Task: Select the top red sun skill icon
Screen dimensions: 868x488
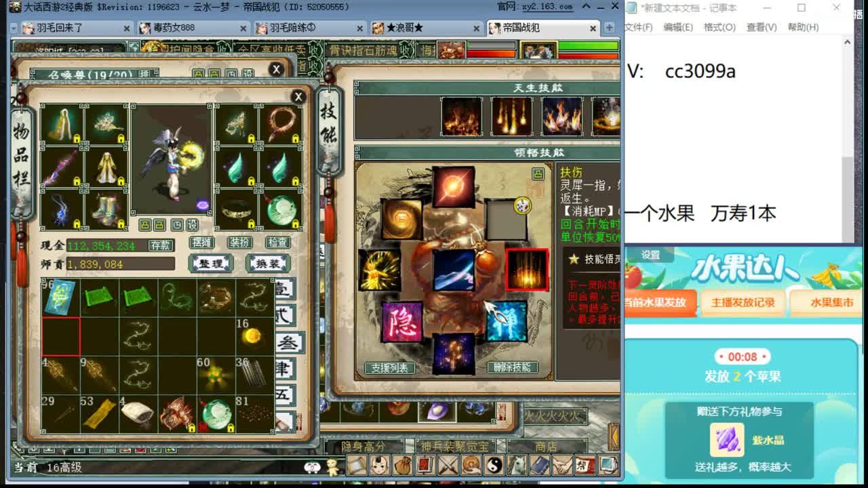Action: 454,187
